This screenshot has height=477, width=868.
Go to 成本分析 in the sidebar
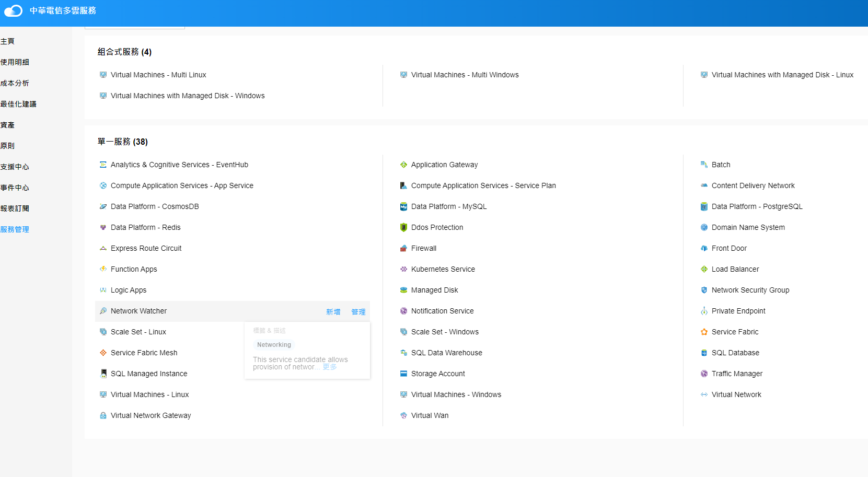coord(15,83)
